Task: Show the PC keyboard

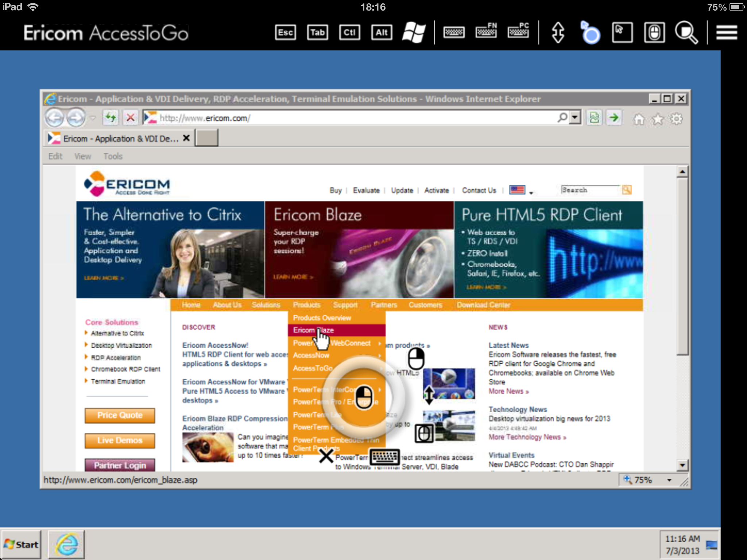Action: (518, 31)
